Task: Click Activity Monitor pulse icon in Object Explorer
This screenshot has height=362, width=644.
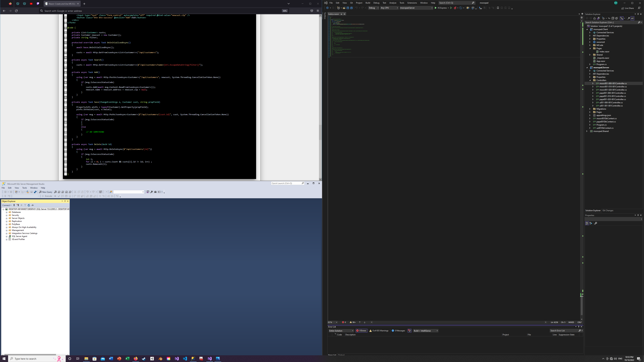Action: pyautogui.click(x=33, y=205)
